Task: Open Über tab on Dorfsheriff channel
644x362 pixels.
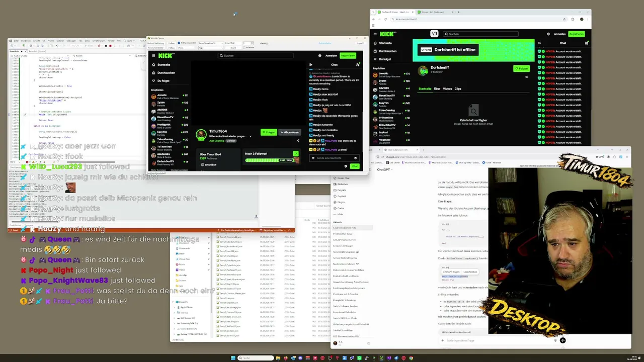Action: 437,88
